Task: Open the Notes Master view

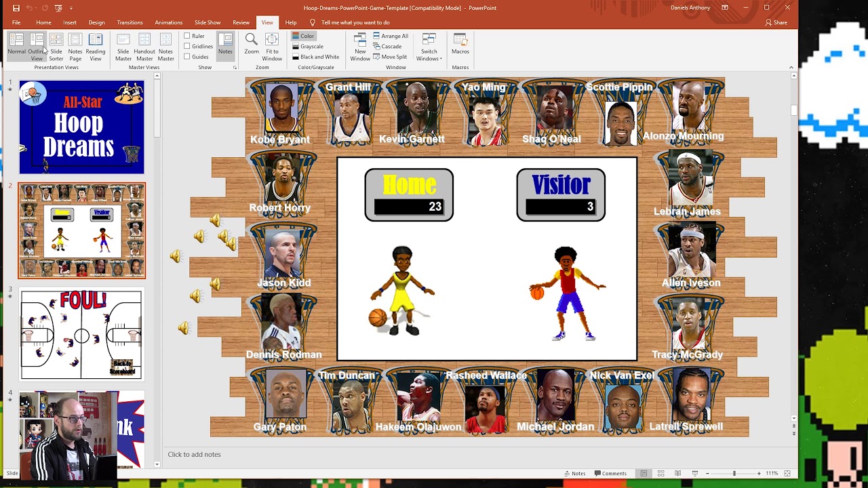Action: (166, 47)
